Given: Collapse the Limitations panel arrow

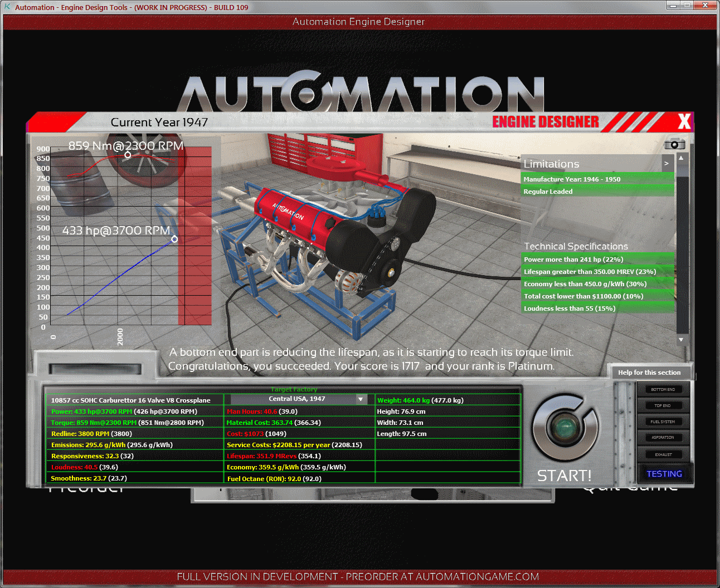Looking at the screenshot, I should [667, 164].
